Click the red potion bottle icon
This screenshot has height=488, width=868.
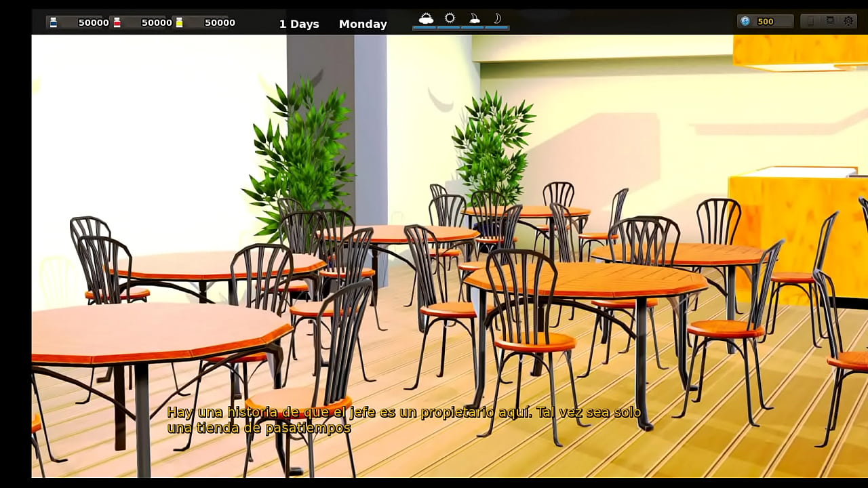point(117,22)
